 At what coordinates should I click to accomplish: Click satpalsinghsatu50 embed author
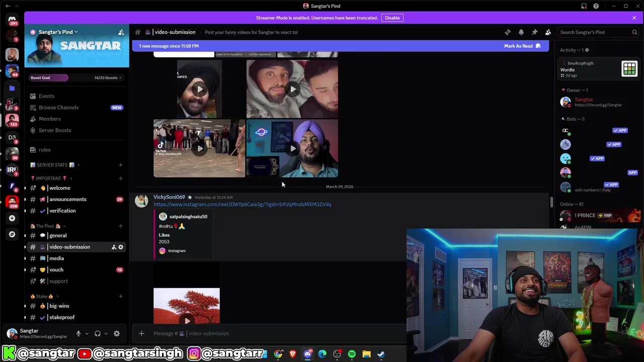point(188,217)
